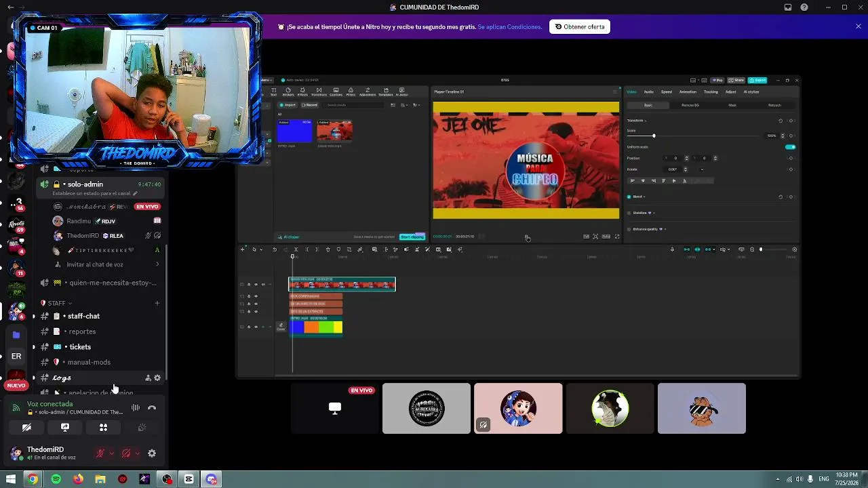Viewport: 868px width, 488px height.
Task: Adjust the Scale slider handle
Action: pos(654,136)
